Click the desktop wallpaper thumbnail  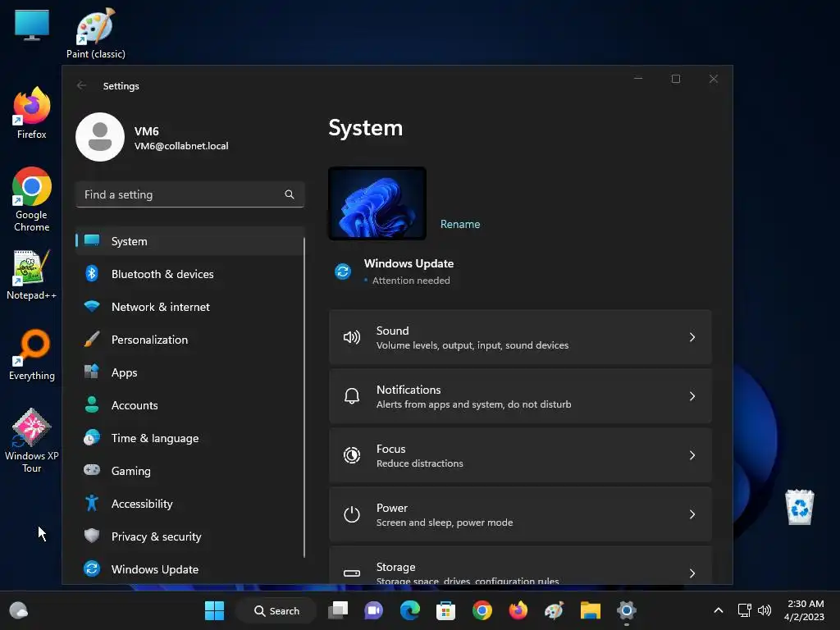(x=377, y=203)
